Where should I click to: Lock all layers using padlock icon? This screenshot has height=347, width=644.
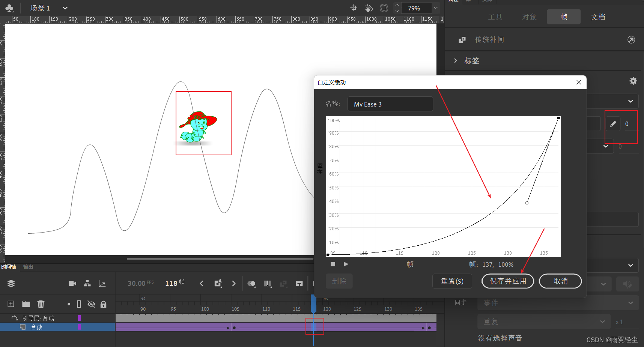pos(104,304)
